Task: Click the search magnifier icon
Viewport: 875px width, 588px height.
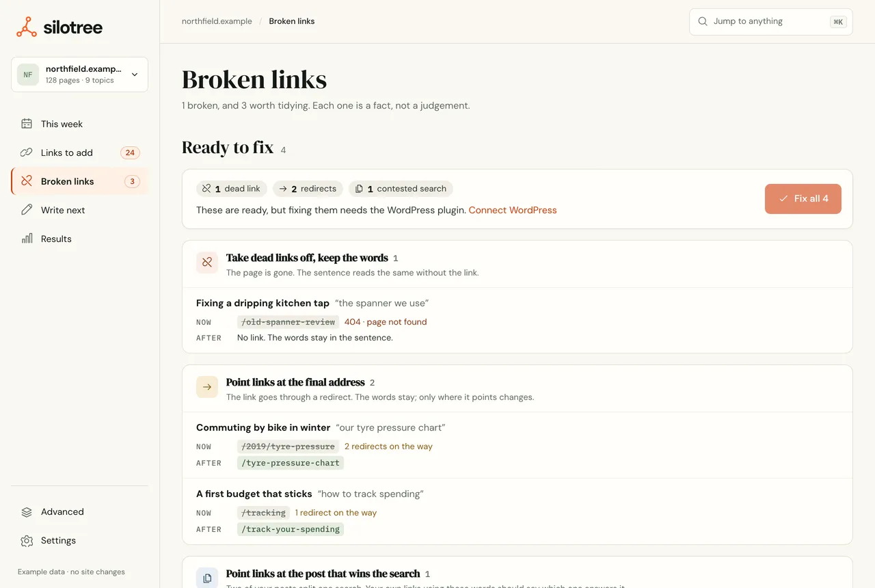Action: (x=703, y=21)
